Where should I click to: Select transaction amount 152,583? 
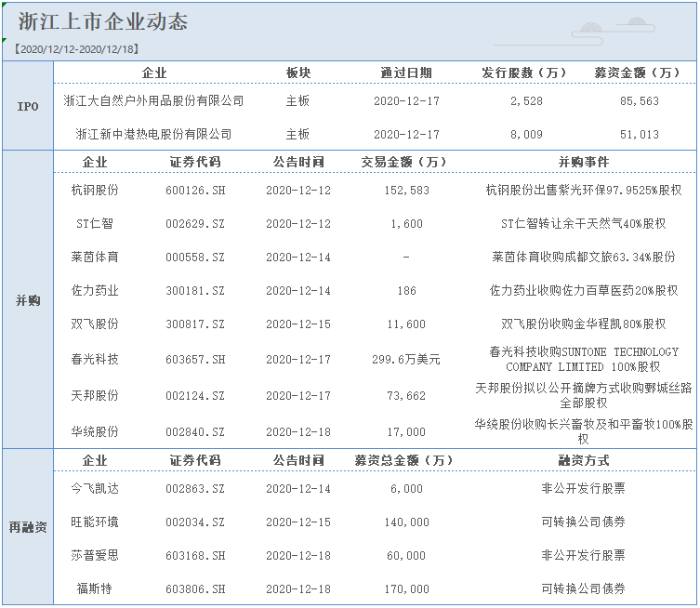(x=406, y=191)
